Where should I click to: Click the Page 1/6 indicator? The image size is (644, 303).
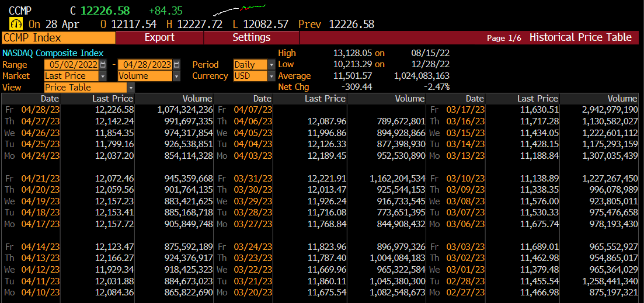504,38
